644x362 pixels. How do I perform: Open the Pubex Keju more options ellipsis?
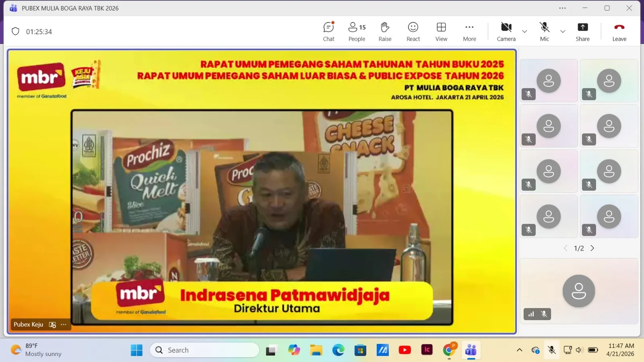tap(64, 325)
